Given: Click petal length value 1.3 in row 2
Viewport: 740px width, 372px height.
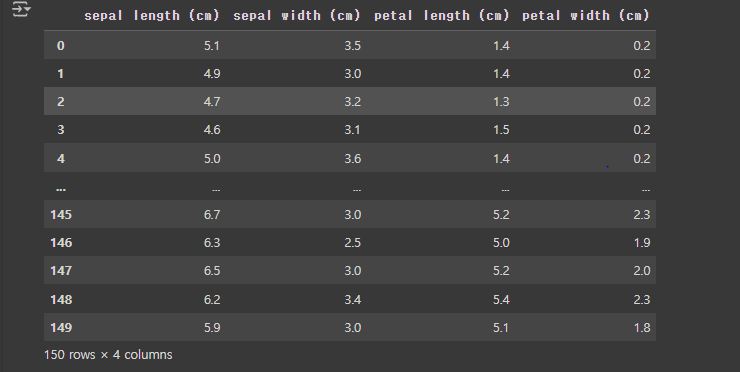Looking at the screenshot, I should point(501,101).
